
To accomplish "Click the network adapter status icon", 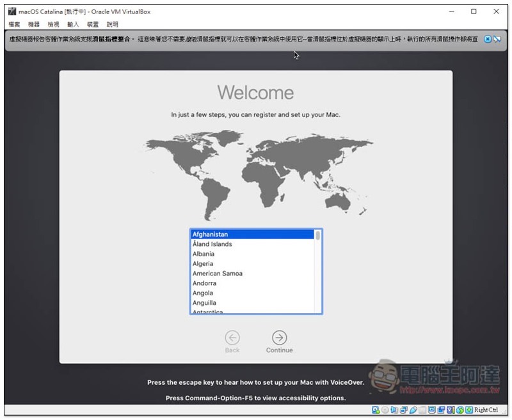I will (x=404, y=410).
